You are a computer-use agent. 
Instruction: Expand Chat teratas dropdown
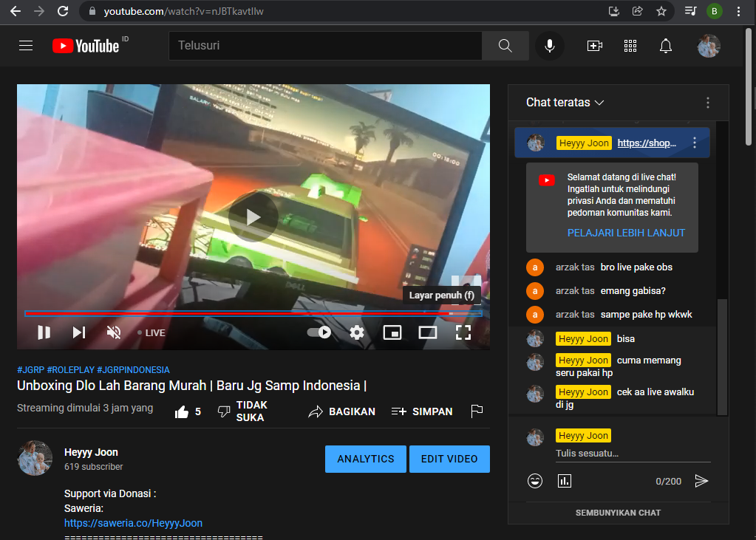click(565, 102)
